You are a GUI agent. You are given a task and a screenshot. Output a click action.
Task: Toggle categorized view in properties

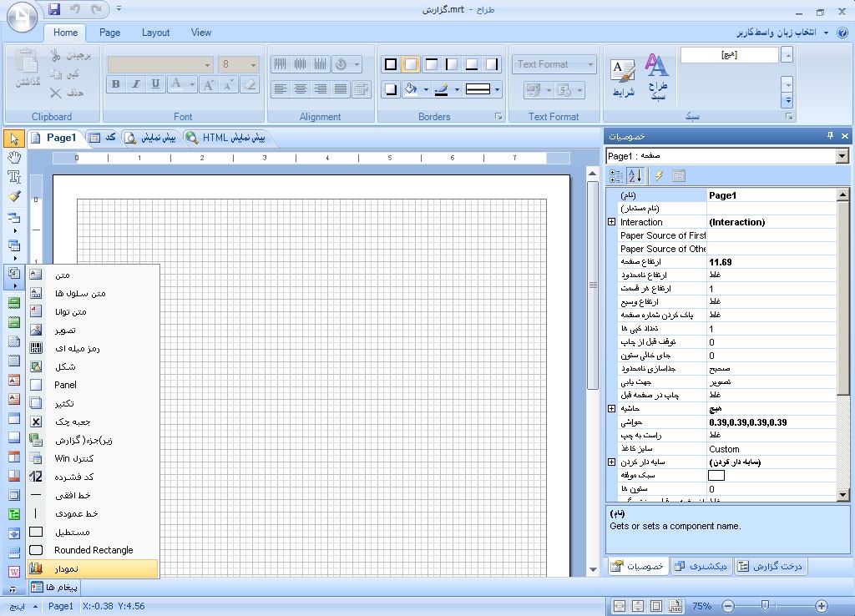pyautogui.click(x=616, y=175)
